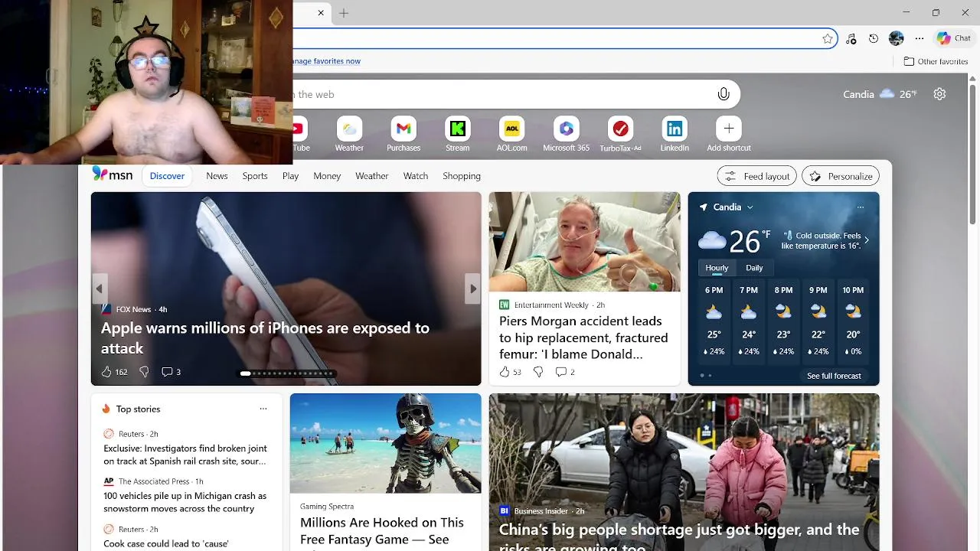The image size is (980, 551).
Task: Click the voice search microphone icon
Action: tap(723, 94)
